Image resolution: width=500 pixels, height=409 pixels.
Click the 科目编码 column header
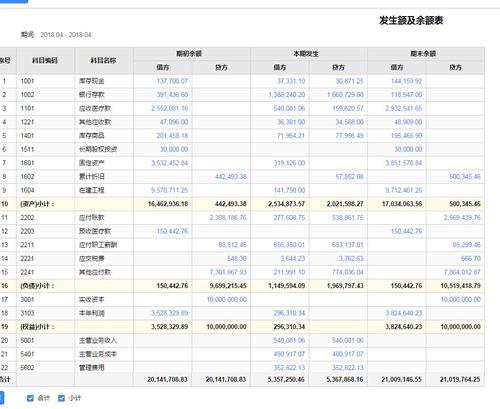(45, 60)
